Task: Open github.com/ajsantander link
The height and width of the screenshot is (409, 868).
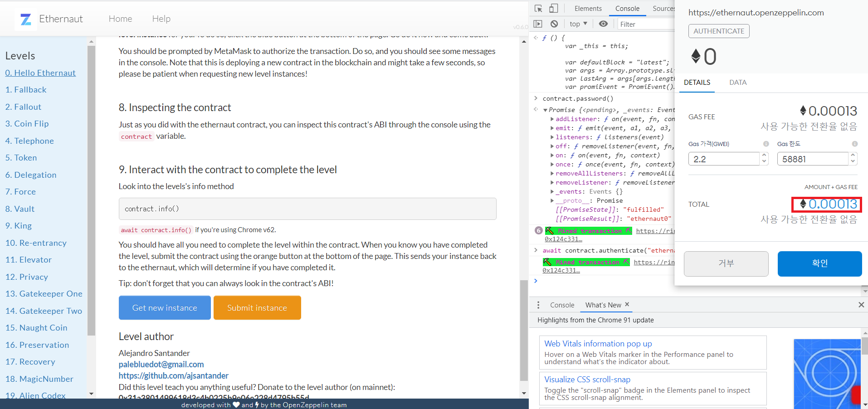Action: 174,376
